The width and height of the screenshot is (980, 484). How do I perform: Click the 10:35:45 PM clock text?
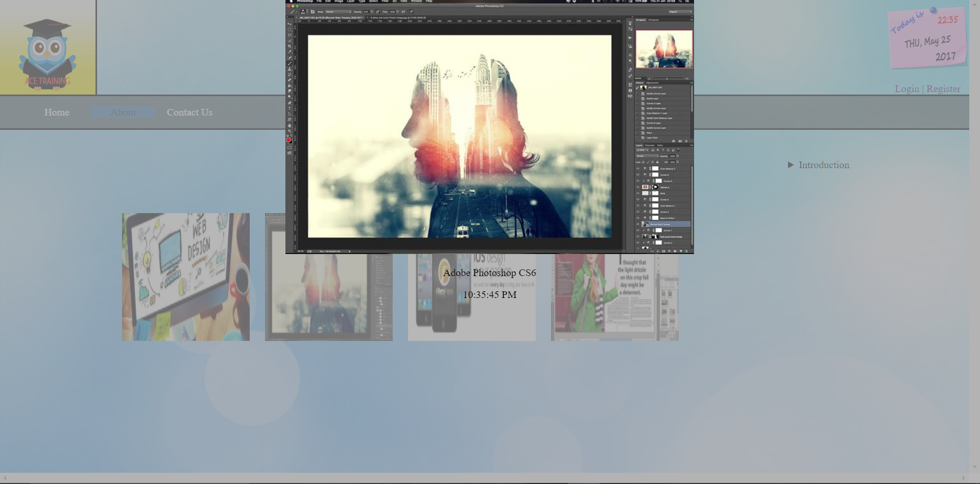coord(490,295)
